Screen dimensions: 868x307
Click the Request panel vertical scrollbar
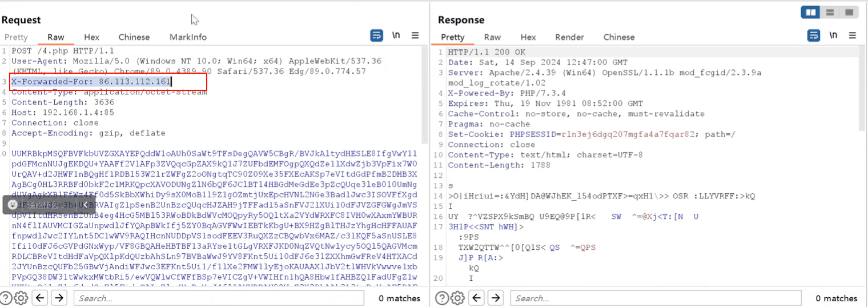click(x=425, y=94)
